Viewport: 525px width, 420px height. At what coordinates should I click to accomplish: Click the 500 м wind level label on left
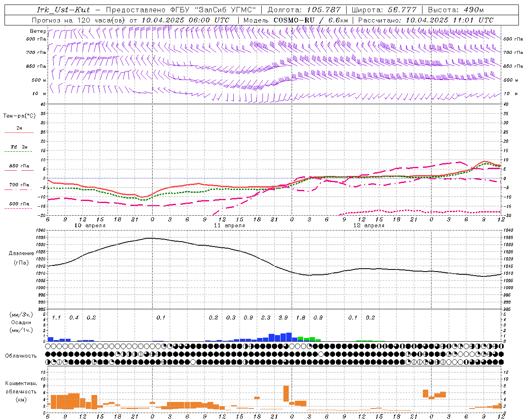[39, 80]
